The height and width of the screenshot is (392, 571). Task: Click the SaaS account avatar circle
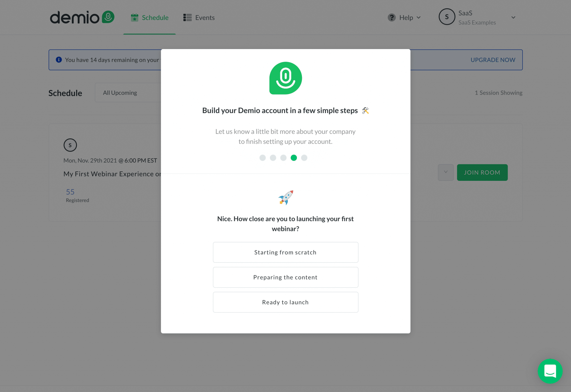pos(447,17)
